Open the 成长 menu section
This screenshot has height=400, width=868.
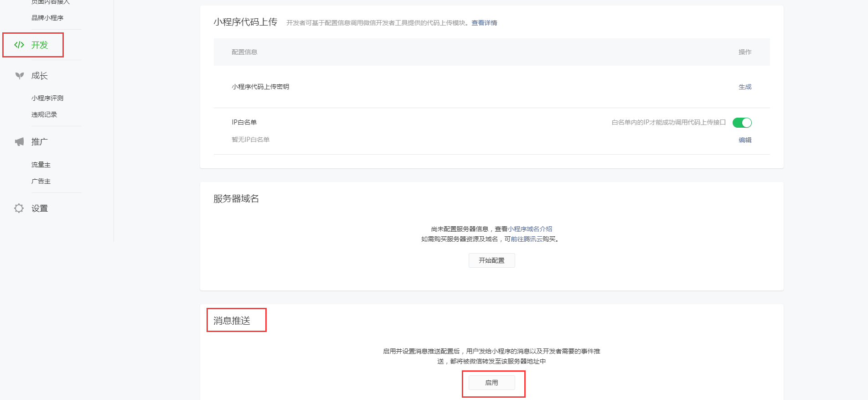(x=40, y=76)
